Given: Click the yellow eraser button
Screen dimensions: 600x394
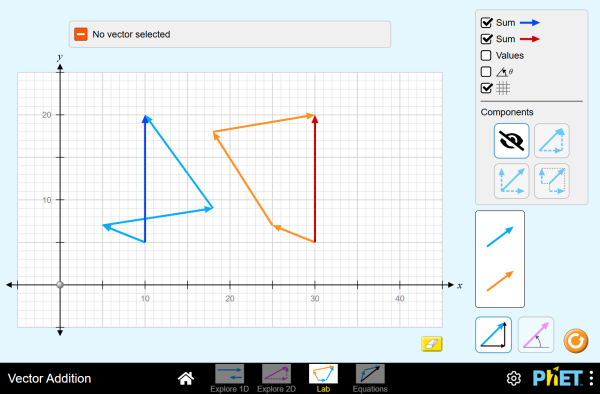Looking at the screenshot, I should 432,344.
